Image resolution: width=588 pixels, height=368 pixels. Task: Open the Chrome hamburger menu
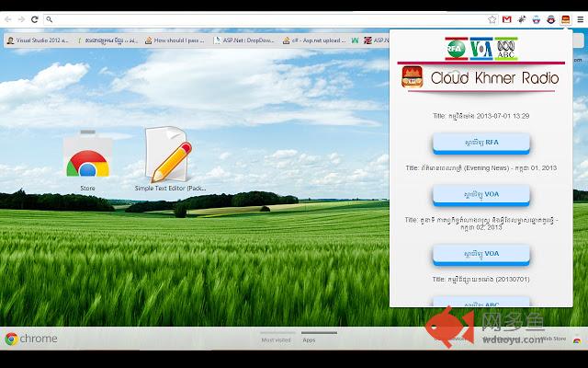[x=580, y=19]
